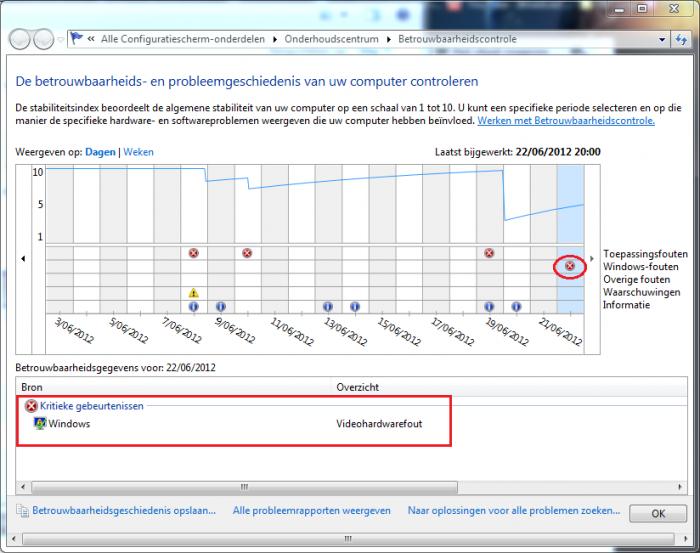This screenshot has width=700, height=553.
Task: Click the details list scrollbar left arrow
Action: click(23, 486)
